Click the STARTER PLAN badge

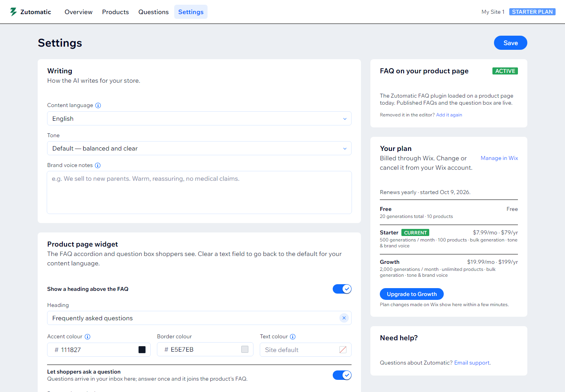tap(532, 12)
